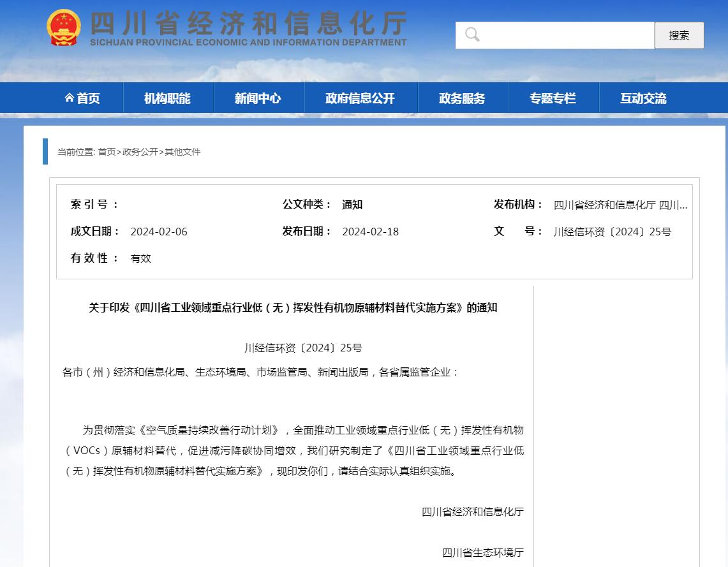The height and width of the screenshot is (567, 728).
Task: Open the 政府信息公开 menu item
Action: pyautogui.click(x=360, y=97)
